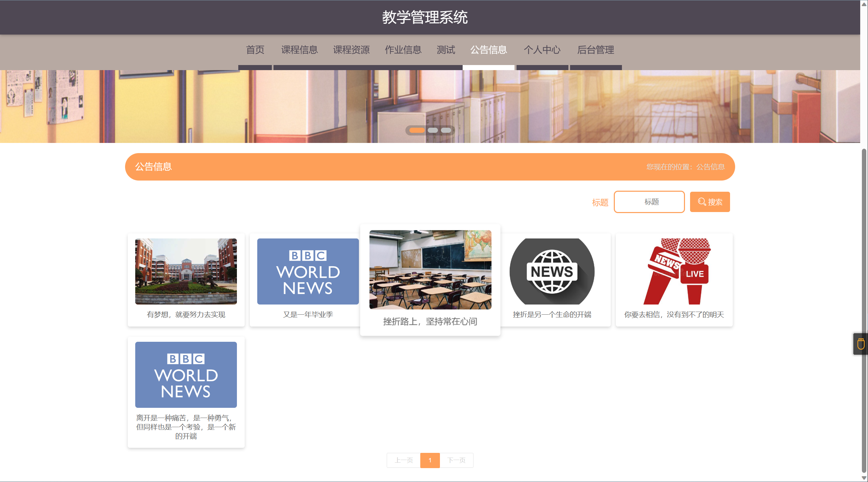Open the red microphone NEWS LIVE announcement
The width and height of the screenshot is (868, 482).
674,271
